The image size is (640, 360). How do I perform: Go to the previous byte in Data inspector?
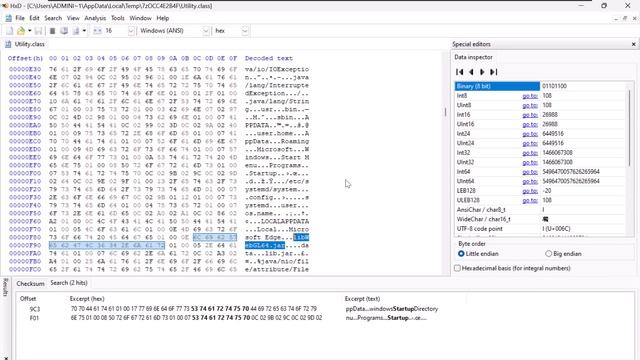tap(471, 72)
